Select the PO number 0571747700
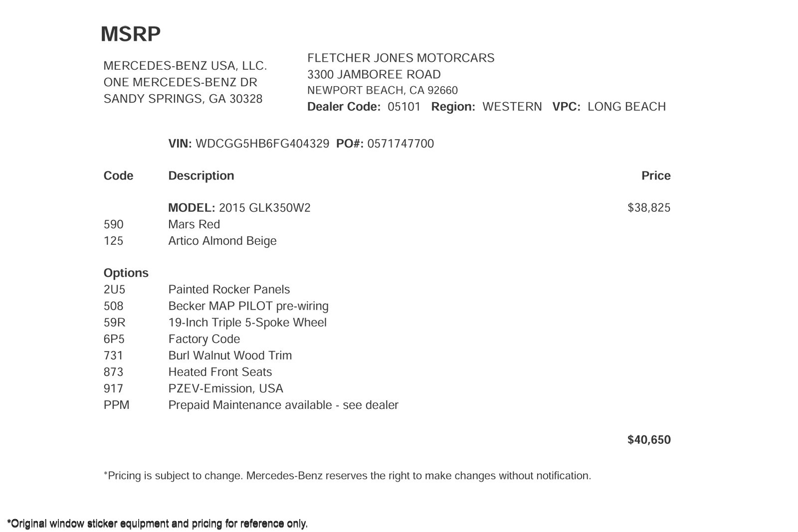This screenshot has width=798, height=532. pos(400,144)
